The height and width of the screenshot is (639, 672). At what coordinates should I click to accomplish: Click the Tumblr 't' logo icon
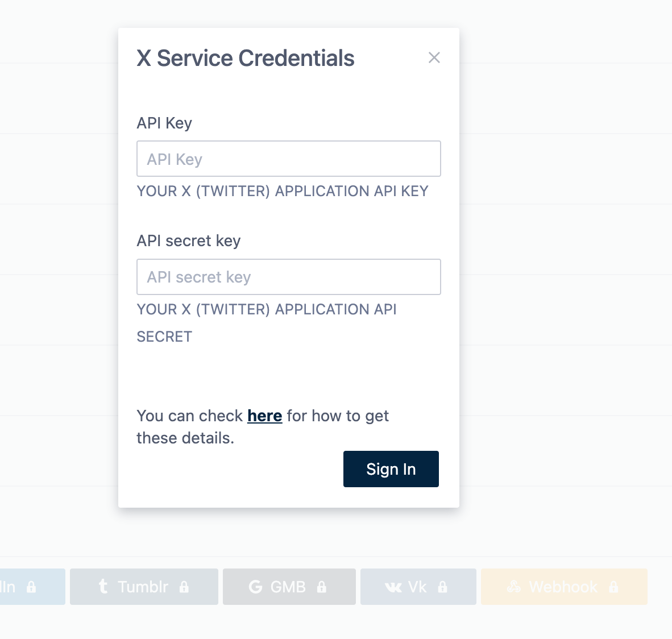click(x=103, y=586)
